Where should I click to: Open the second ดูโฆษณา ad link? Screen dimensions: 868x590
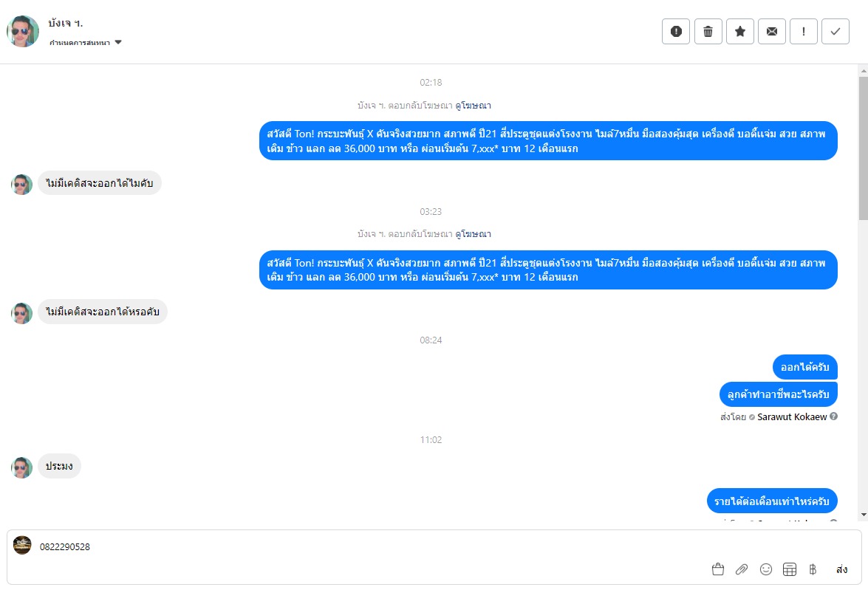473,234
